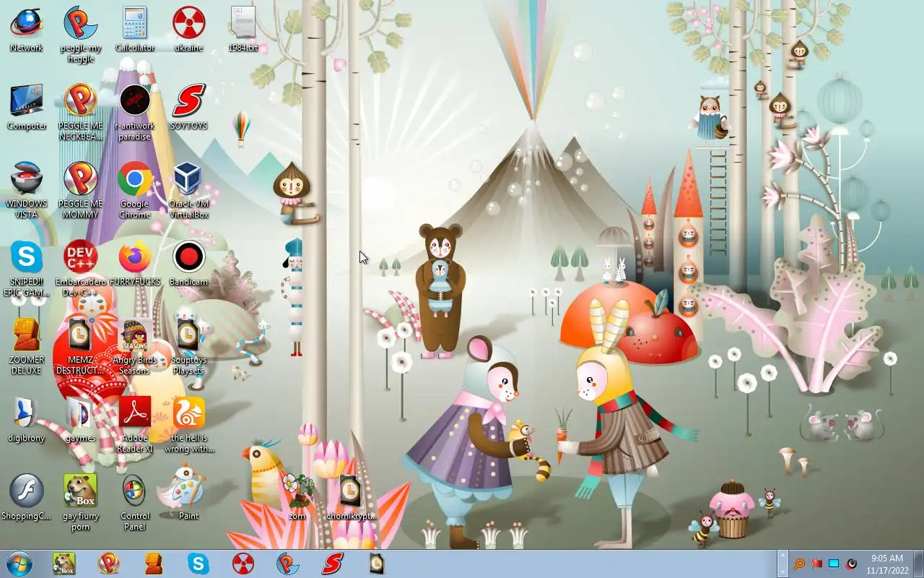The image size is (924, 578).
Task: Click the WINDOWS VISTA desktop icon
Action: coord(26,190)
